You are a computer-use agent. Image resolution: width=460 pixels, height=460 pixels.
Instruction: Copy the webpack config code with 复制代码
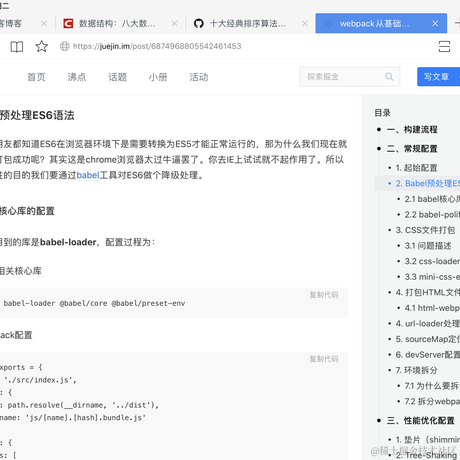[324, 359]
